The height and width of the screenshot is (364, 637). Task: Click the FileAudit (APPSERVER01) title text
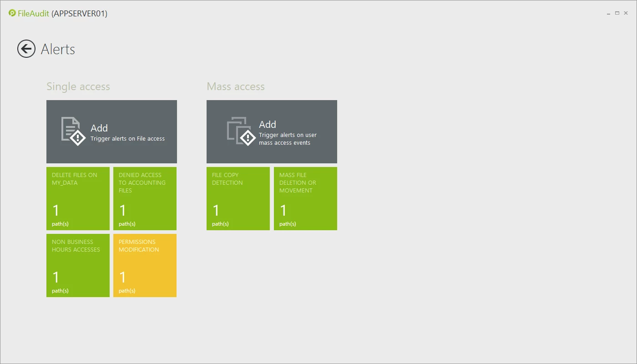[63, 14]
